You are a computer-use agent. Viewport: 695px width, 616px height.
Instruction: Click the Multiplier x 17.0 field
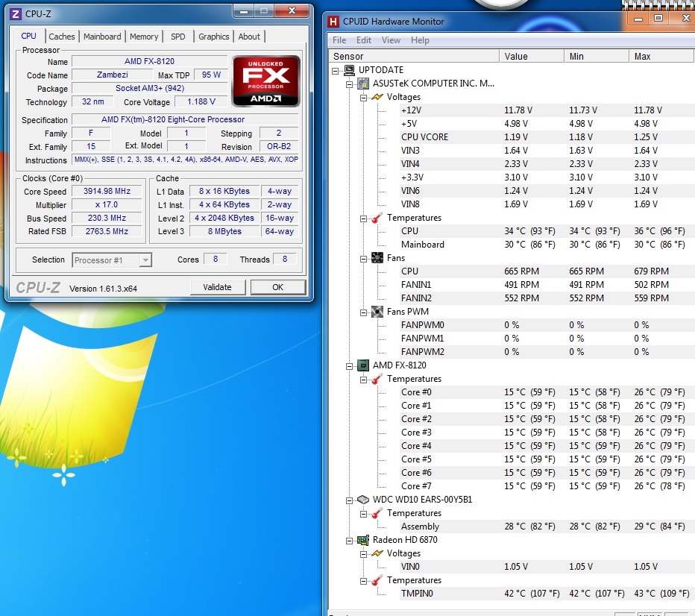tap(107, 205)
